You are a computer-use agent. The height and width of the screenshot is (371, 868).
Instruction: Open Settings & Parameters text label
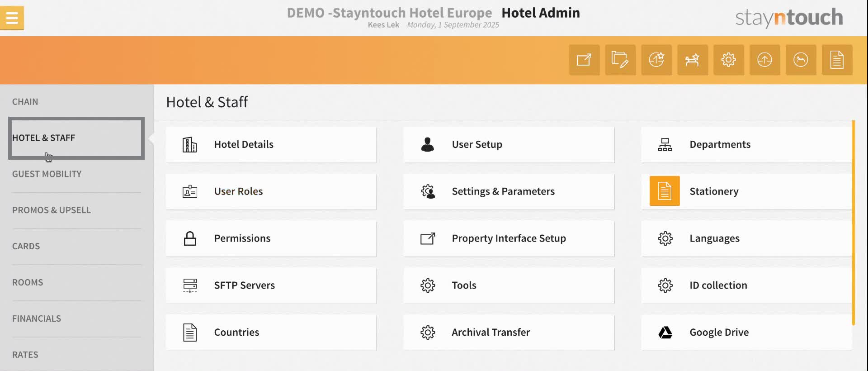[503, 192]
